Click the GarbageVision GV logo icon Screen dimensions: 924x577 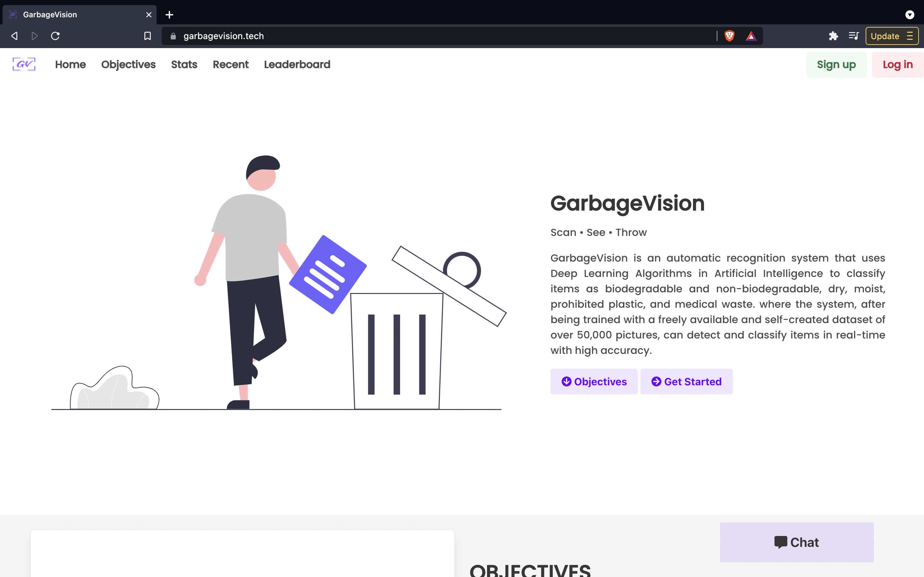[x=24, y=64]
